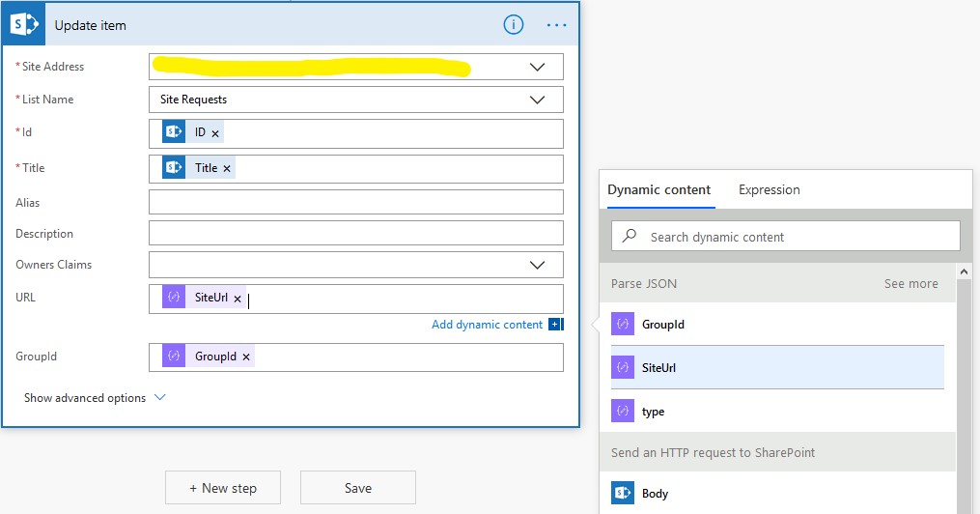The image size is (980, 514).
Task: Open the ellipsis menu of Update item
Action: 556,26
